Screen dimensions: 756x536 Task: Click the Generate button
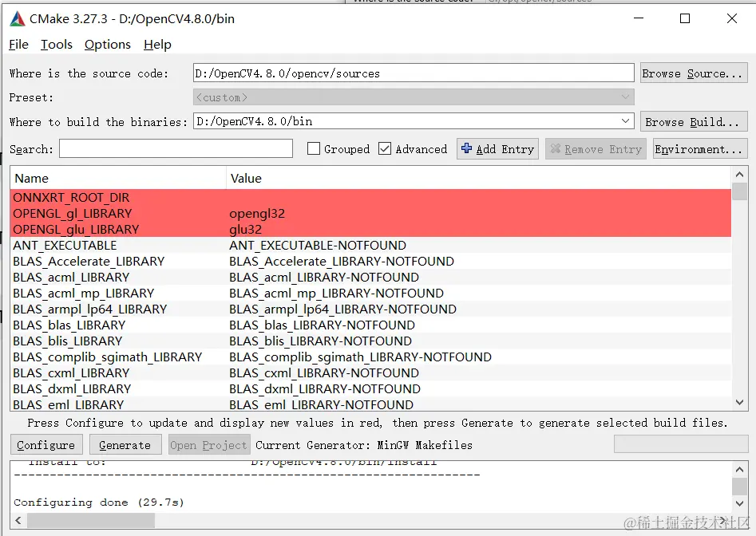tap(125, 445)
